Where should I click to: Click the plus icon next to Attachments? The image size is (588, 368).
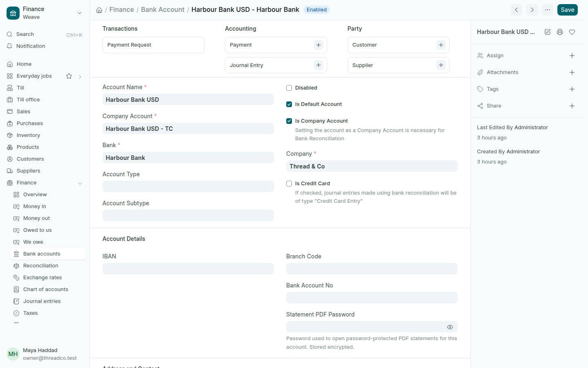[x=572, y=72]
